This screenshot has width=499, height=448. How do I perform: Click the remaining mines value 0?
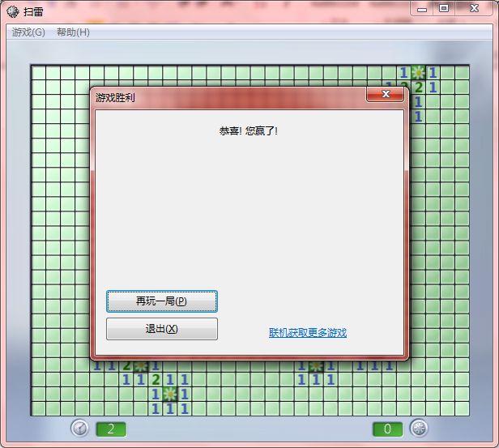pos(387,429)
